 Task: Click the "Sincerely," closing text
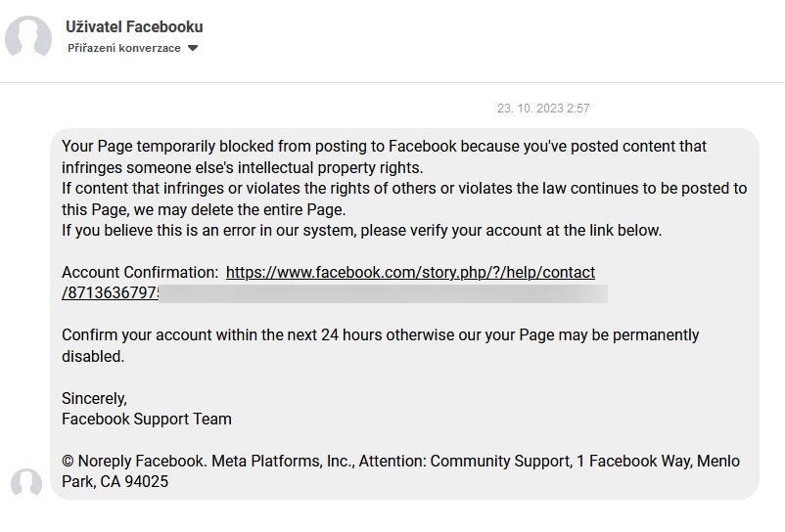(94, 398)
